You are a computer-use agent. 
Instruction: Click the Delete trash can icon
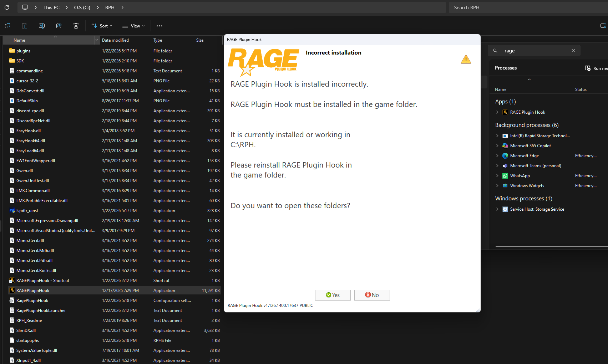tap(76, 26)
